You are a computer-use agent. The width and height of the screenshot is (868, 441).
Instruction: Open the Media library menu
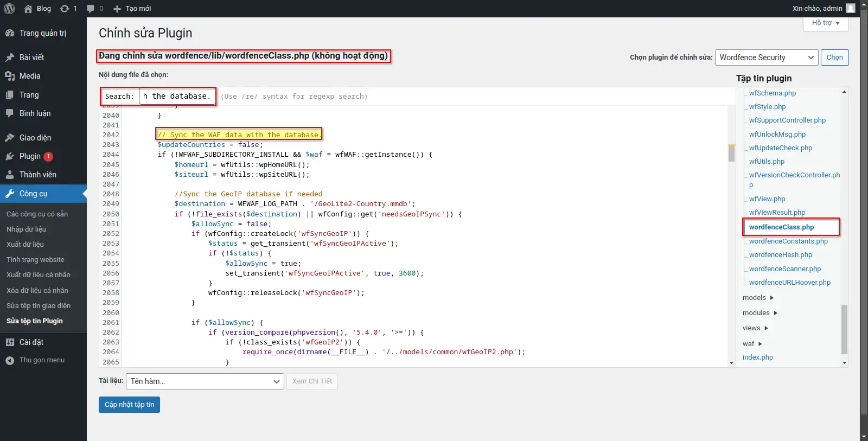pyautogui.click(x=30, y=76)
